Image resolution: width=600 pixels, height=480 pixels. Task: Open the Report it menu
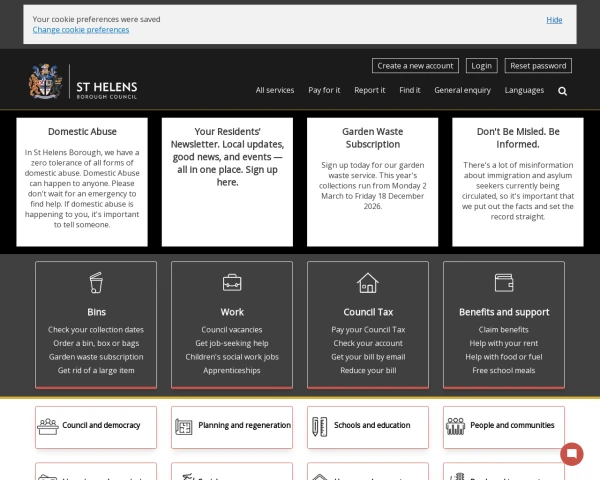tap(370, 90)
